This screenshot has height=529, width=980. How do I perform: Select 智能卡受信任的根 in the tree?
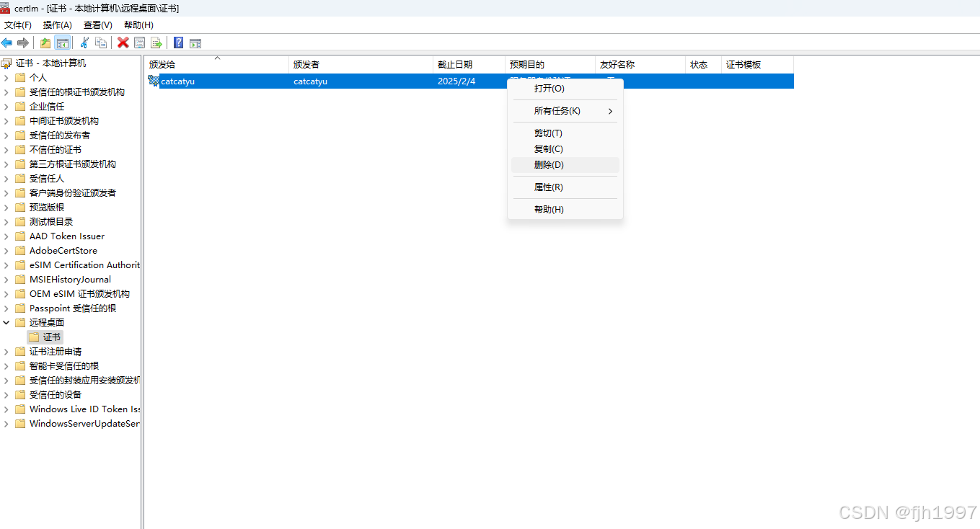pos(64,366)
